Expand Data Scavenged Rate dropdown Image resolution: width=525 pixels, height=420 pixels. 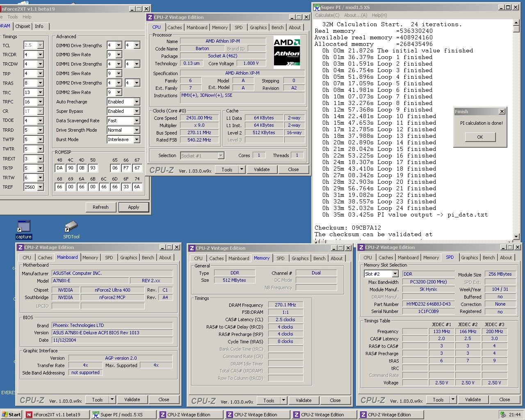(137, 121)
